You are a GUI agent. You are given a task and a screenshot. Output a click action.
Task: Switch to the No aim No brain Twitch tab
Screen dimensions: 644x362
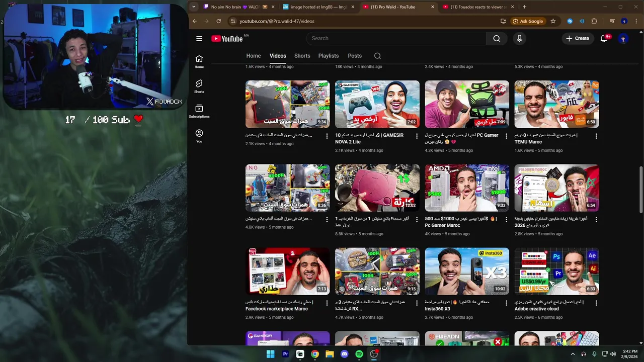click(239, 7)
